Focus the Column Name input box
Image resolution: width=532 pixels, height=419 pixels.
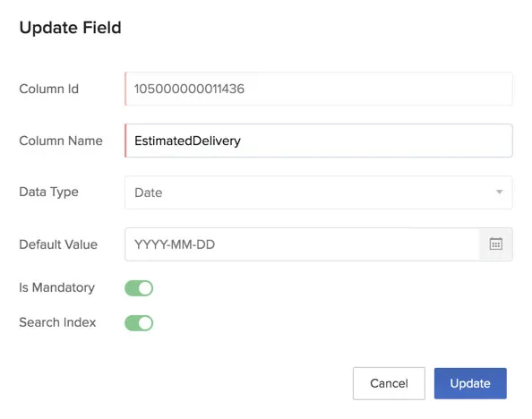319,141
